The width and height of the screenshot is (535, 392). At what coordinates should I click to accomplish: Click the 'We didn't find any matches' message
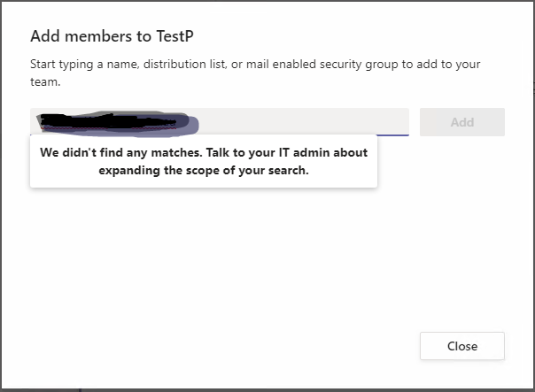point(120,152)
